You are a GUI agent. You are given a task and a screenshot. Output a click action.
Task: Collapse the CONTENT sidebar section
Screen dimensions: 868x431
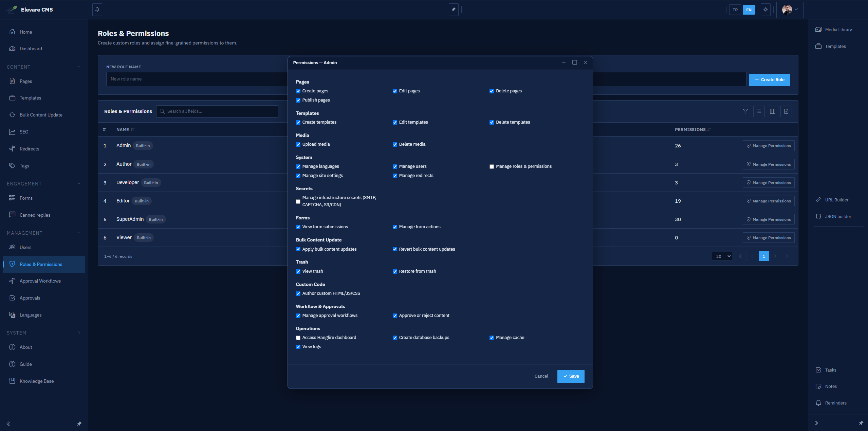(x=44, y=67)
